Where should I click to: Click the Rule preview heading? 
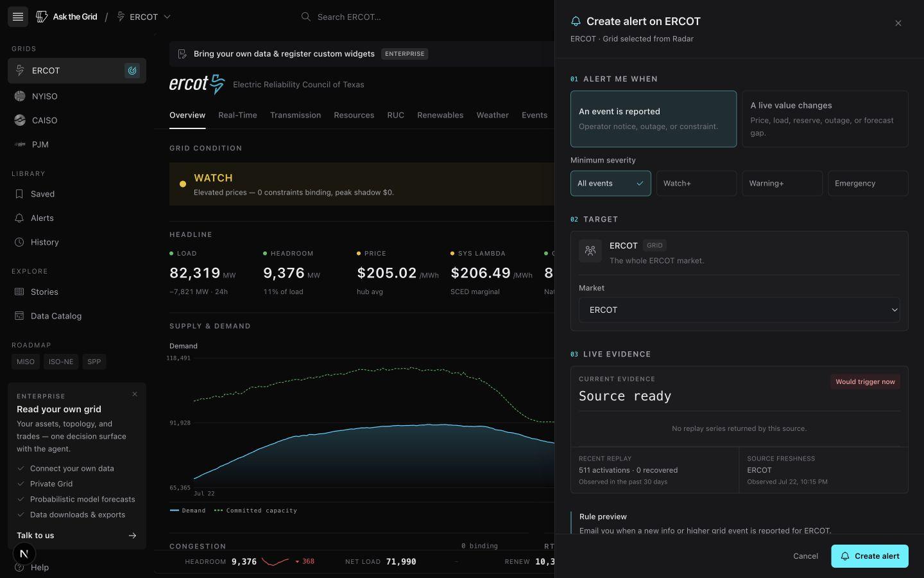point(603,516)
